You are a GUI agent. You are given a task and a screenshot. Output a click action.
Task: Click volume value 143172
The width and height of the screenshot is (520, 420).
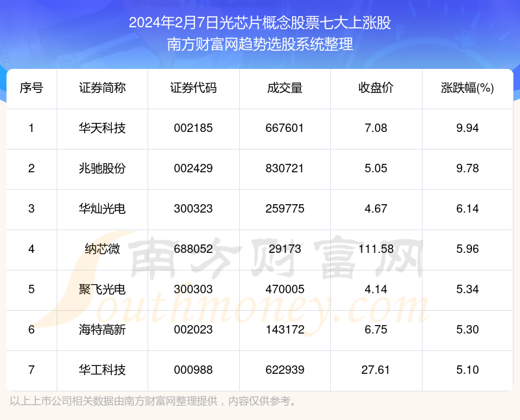pyautogui.click(x=285, y=330)
